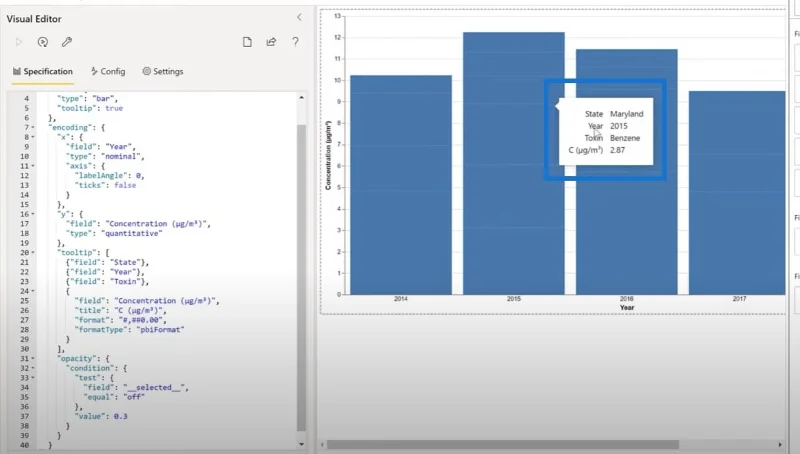This screenshot has width=800, height=454.
Task: Click the code editor scroll down arrow
Action: pos(302,444)
